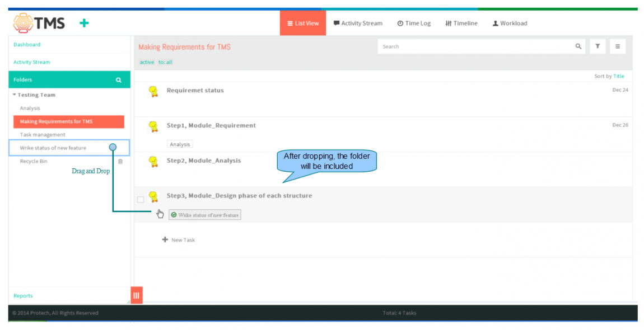This screenshot has width=644, height=330.
Task: Collapse the Testing Team folder tree
Action: 15,95
